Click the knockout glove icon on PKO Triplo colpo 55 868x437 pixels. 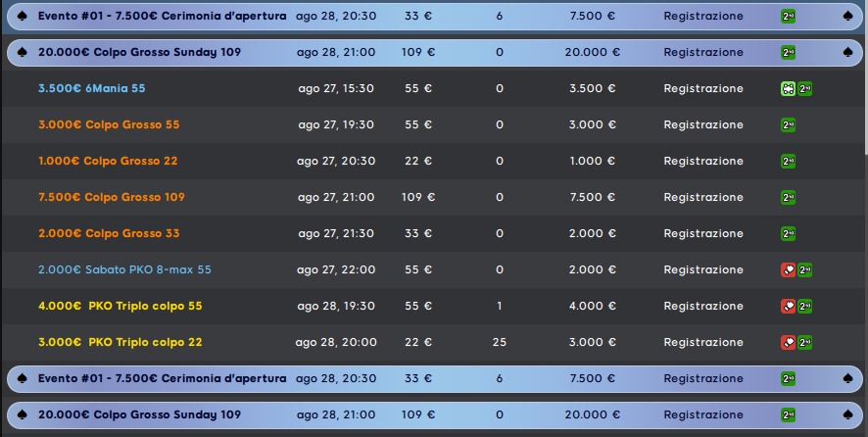pos(788,306)
